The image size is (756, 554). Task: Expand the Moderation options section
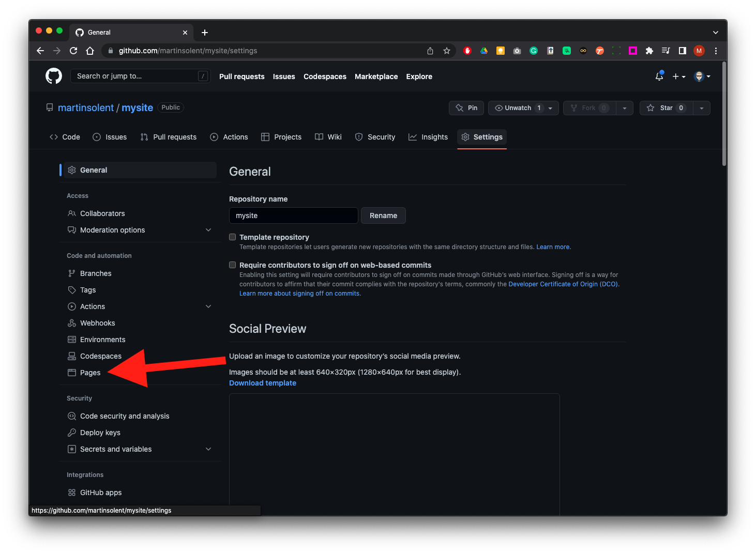[208, 230]
